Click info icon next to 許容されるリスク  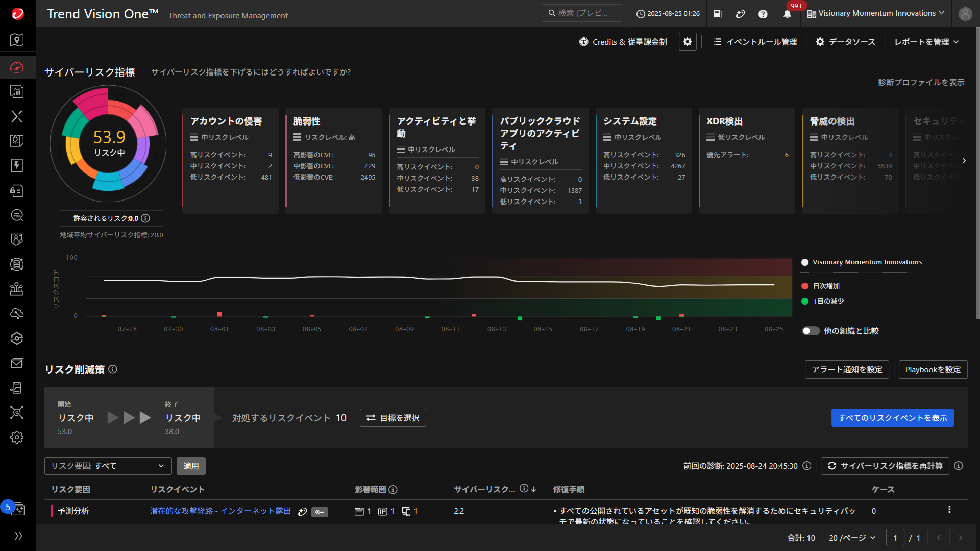[x=145, y=218]
